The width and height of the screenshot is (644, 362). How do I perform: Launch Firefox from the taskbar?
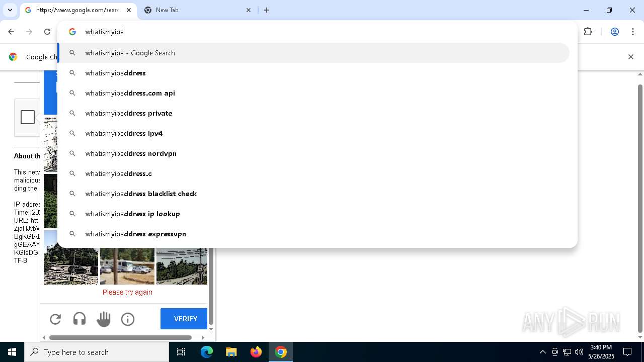click(256, 352)
